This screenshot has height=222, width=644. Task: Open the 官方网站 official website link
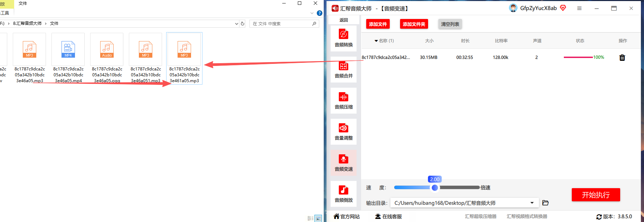(x=347, y=216)
